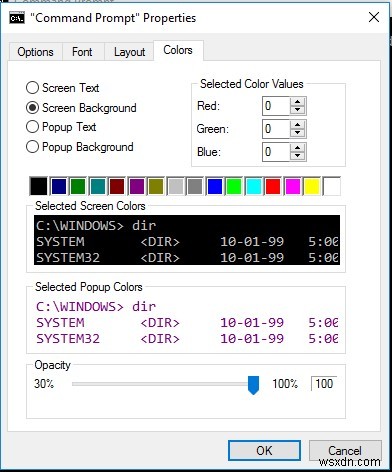Viewport: 392px width, 472px height.
Task: Click the Blue value input field
Action: (x=276, y=152)
